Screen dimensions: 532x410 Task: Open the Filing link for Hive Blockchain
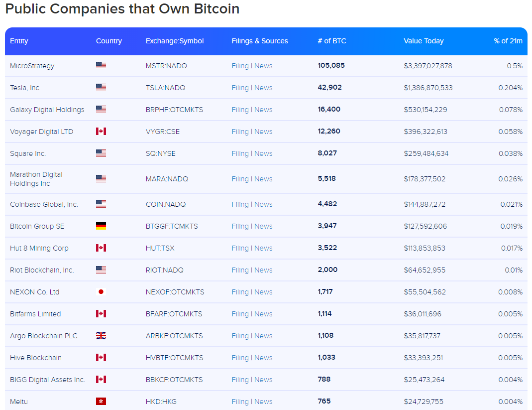click(240, 358)
